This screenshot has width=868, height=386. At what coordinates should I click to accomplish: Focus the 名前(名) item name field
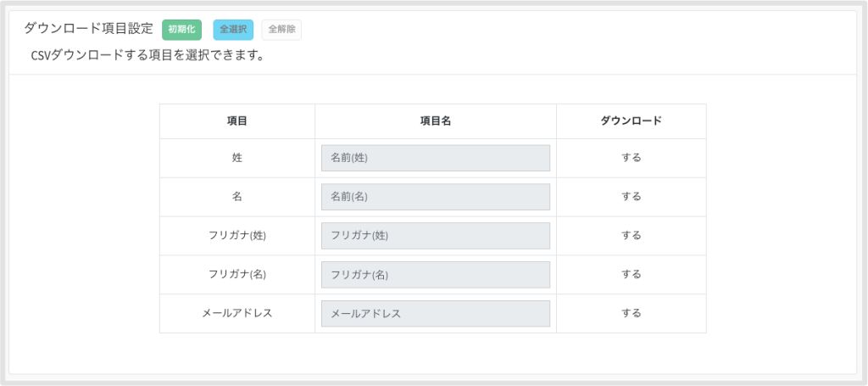click(x=436, y=197)
